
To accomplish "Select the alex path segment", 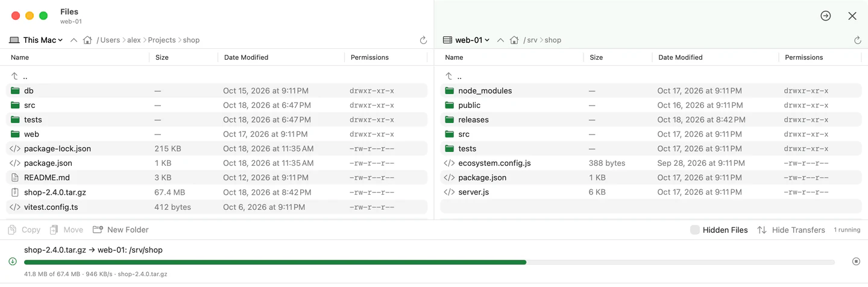I will (134, 40).
